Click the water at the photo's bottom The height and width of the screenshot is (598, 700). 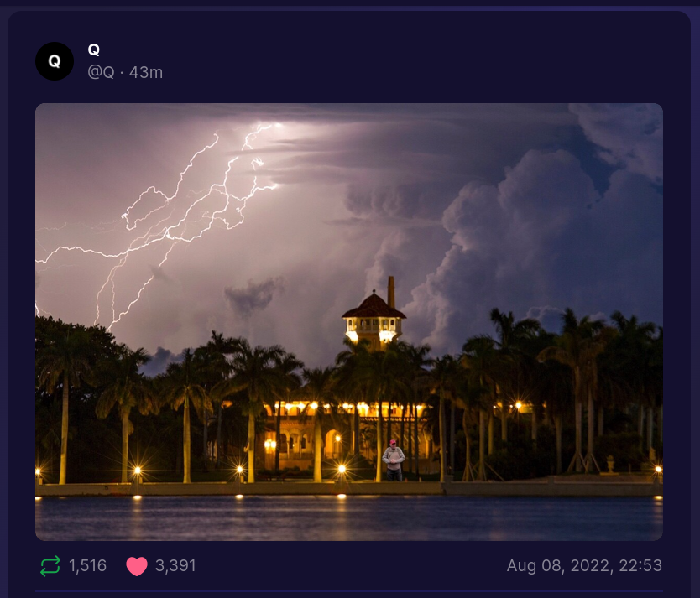click(x=349, y=518)
